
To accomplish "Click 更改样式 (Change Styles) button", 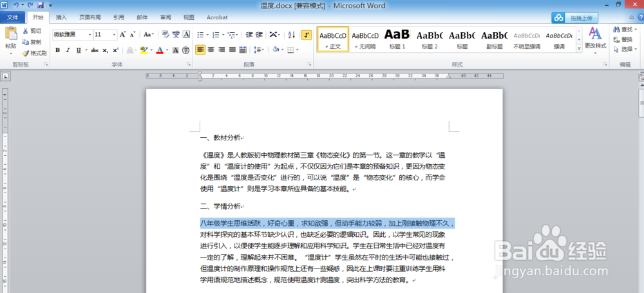I will 595,41.
